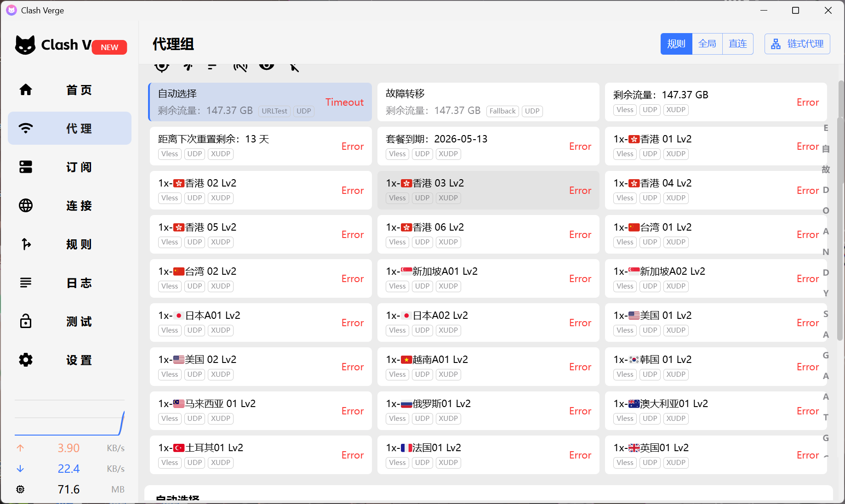Click the filter off icon in toolbar
Screen dimensions: 845x504
tap(294, 67)
